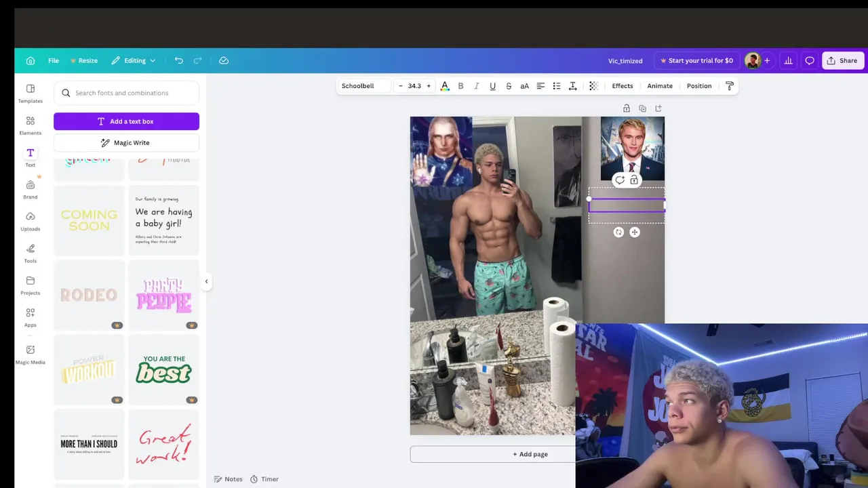Select the COMING SOON text template
Image resolution: width=868 pixels, height=488 pixels.
89,220
